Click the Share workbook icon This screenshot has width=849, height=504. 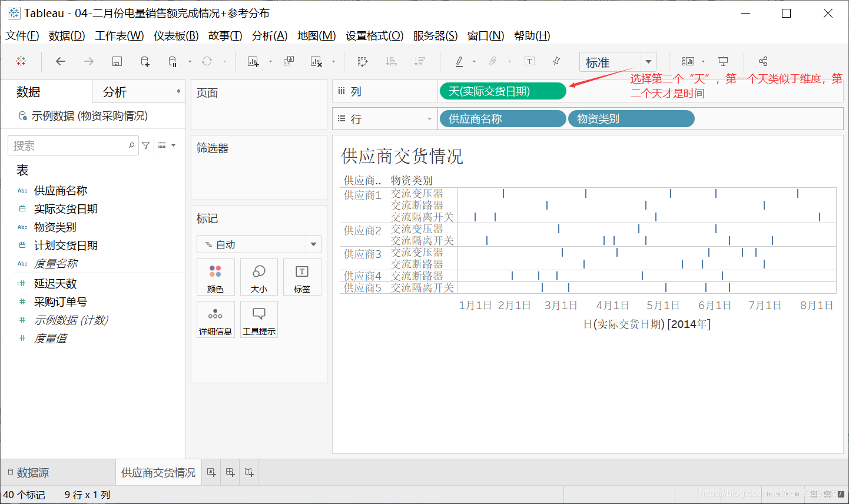coord(763,61)
